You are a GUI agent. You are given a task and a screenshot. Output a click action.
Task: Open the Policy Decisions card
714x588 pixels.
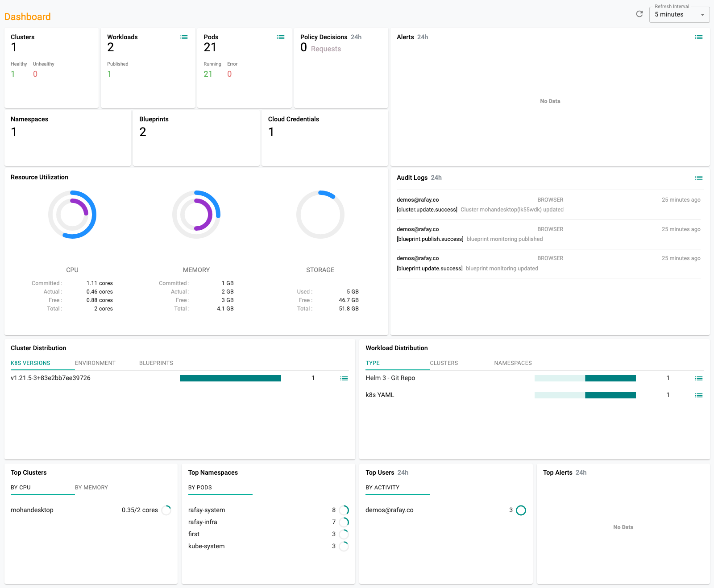click(x=341, y=68)
